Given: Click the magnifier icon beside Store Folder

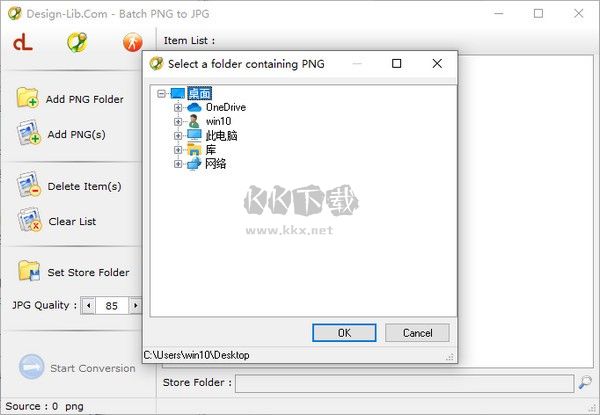Looking at the screenshot, I should click(585, 382).
